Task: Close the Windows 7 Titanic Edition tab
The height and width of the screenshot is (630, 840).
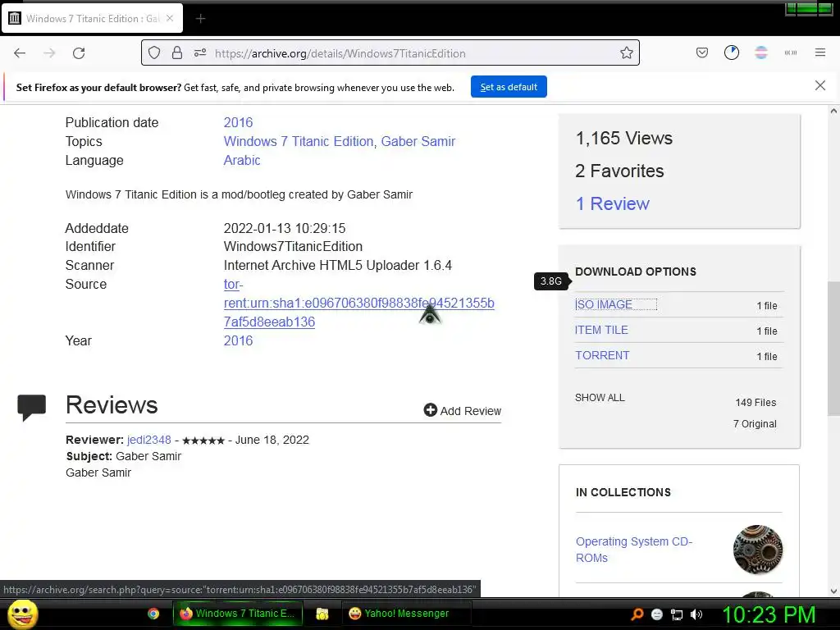Action: click(170, 18)
